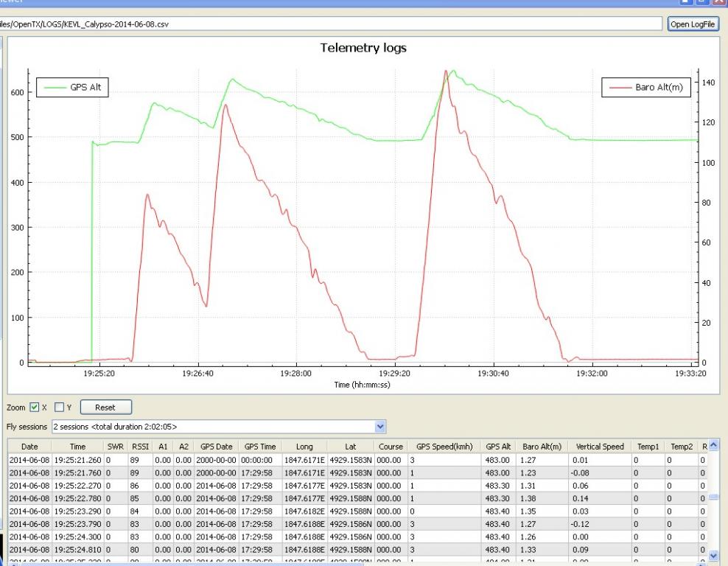Viewport: 728px width, 566px height.
Task: Click the green GPS Alt chart legend
Action: (70, 88)
